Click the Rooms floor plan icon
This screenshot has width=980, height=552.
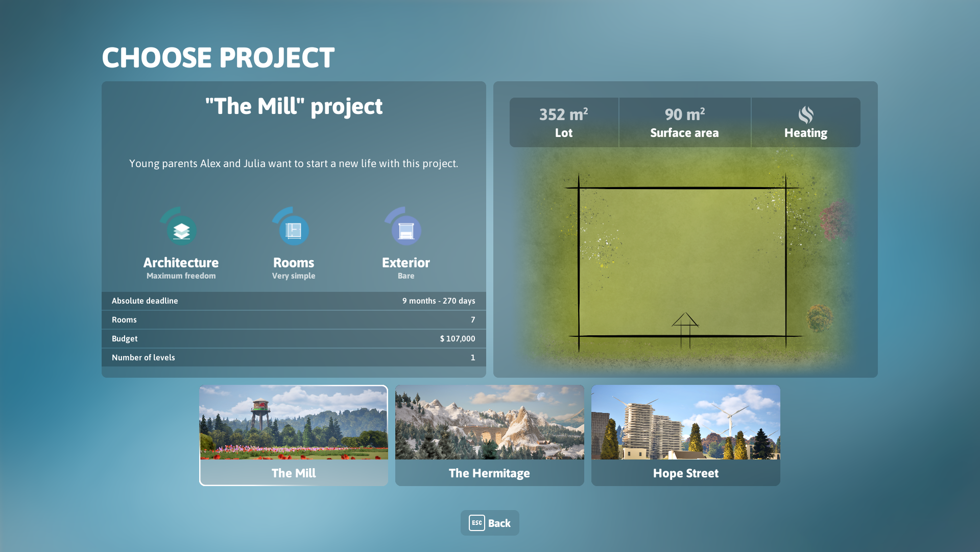click(x=294, y=231)
